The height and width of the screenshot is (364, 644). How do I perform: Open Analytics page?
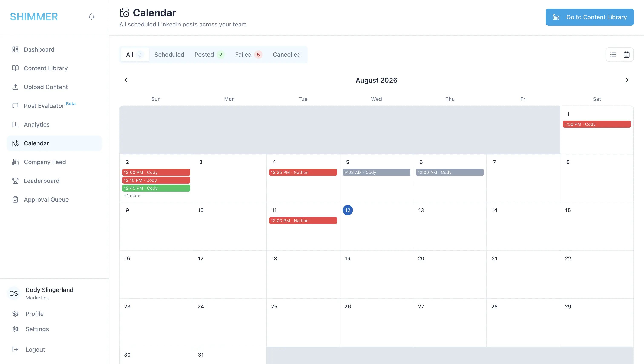pos(54,125)
